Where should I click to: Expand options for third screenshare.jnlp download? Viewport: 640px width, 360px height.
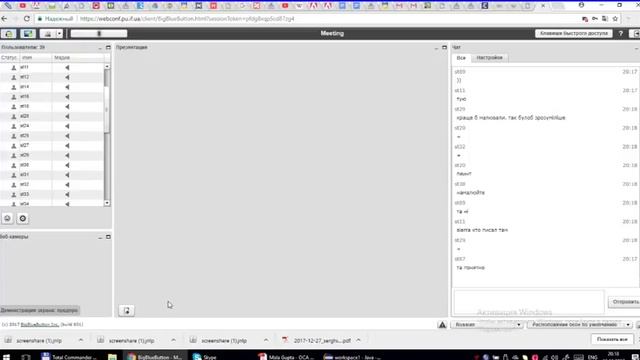click(266, 340)
